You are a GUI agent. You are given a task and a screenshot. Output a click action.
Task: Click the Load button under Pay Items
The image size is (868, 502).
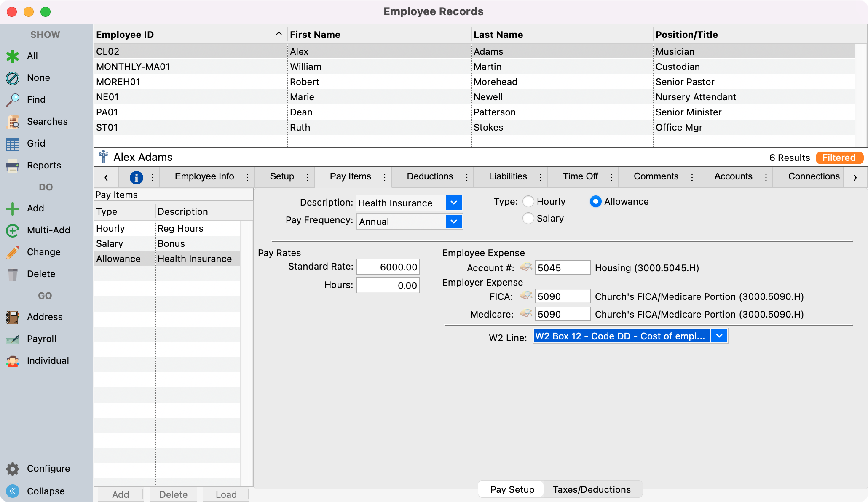coord(226,494)
